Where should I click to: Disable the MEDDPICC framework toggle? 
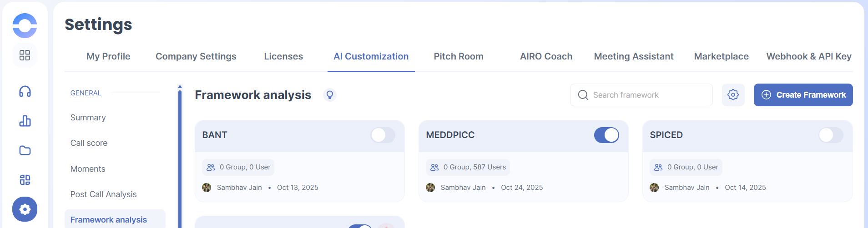click(606, 135)
